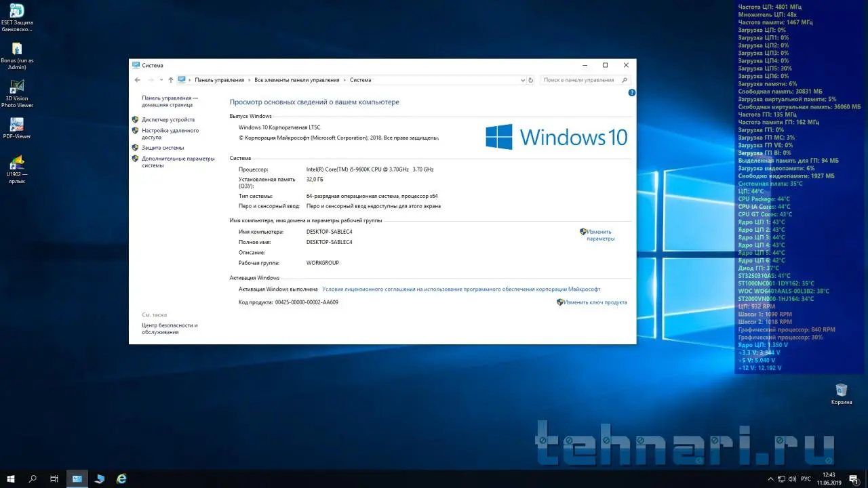The image size is (868, 488).
Task: Expand the chevron before Система breadcrumb
Action: (344, 80)
